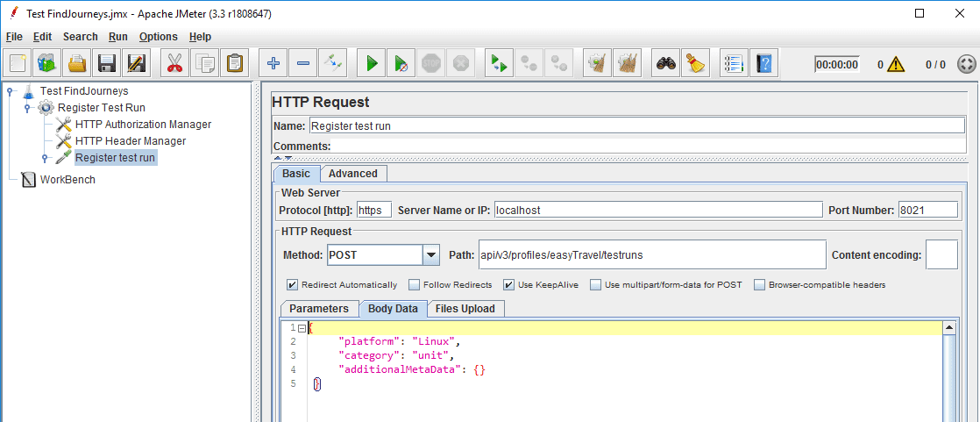Clear results with single broom icon

click(597, 63)
